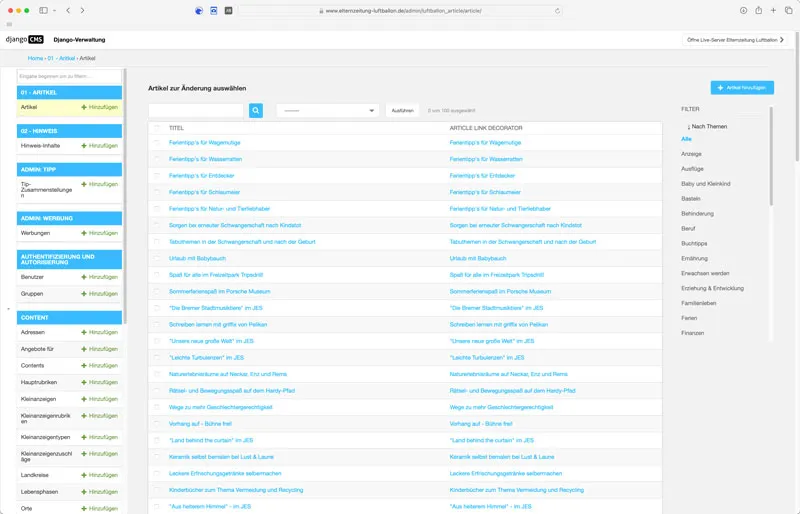
Task: Open Authentifizierung und Autorisierung section header
Action: point(69,259)
